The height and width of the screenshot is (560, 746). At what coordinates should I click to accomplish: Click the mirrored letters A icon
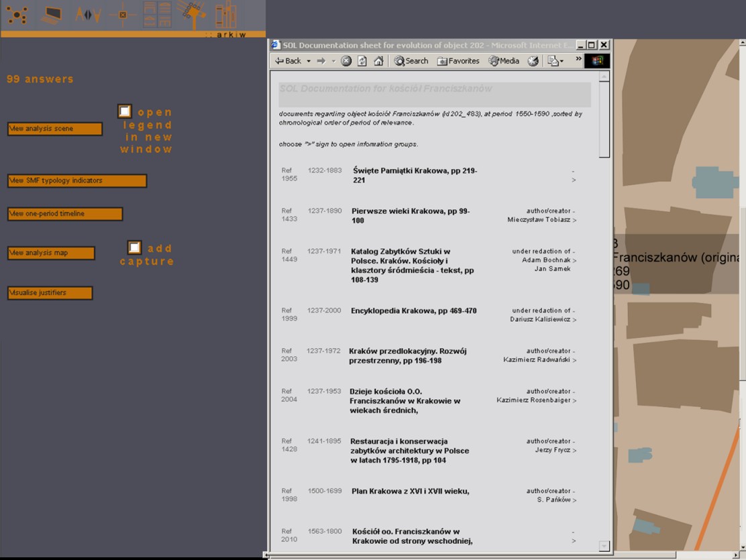coord(87,15)
